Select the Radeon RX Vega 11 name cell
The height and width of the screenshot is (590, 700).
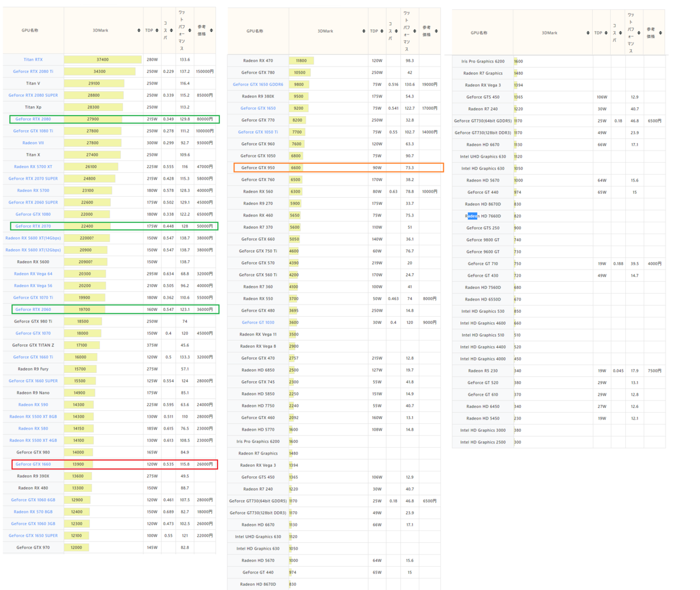pyautogui.click(x=258, y=334)
